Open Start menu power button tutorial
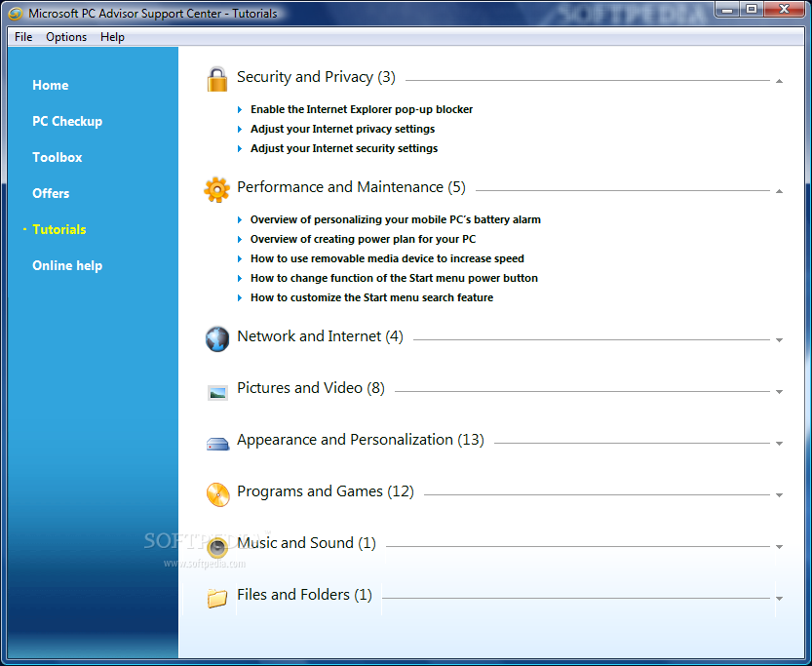The height and width of the screenshot is (666, 812). tap(394, 278)
